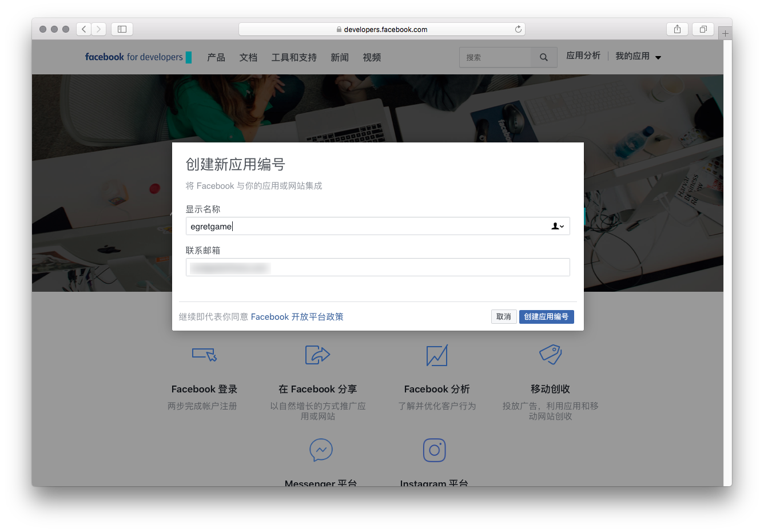Reload page using address bar refresh icon
Viewport: 764px width, 532px height.
click(x=518, y=29)
